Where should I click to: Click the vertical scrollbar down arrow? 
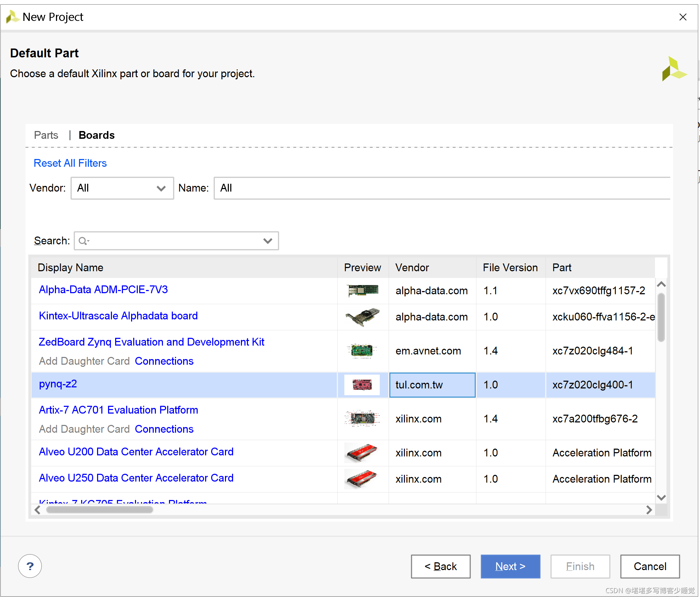pyautogui.click(x=661, y=498)
